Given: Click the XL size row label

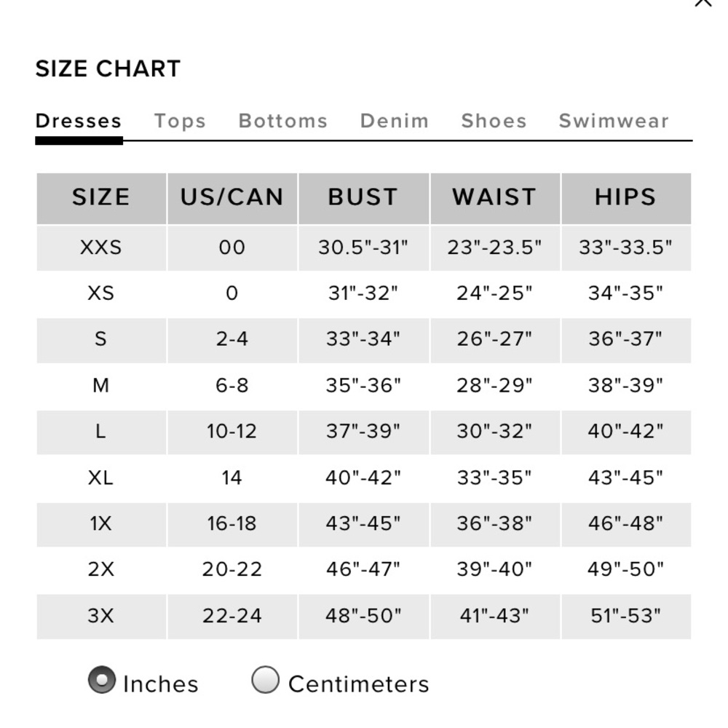Looking at the screenshot, I should (x=100, y=478).
